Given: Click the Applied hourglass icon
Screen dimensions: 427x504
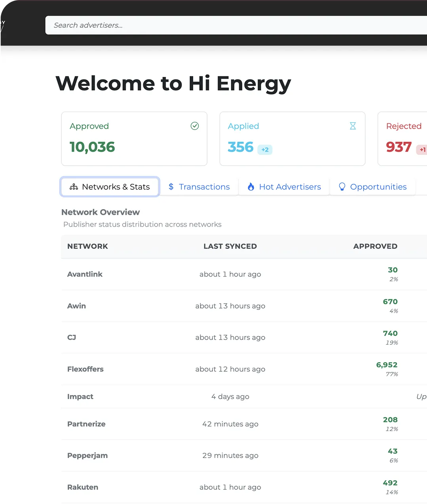Looking at the screenshot, I should pos(353,126).
